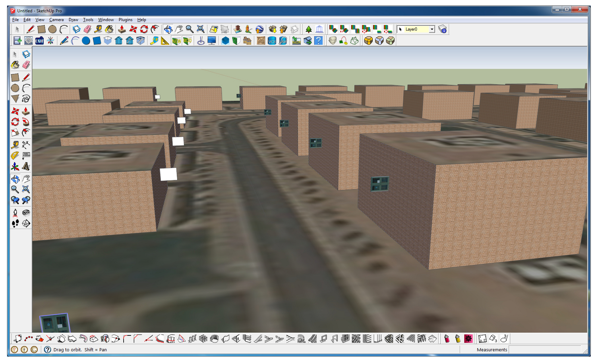Open the View menu
The height and width of the screenshot is (364, 596).
point(40,19)
